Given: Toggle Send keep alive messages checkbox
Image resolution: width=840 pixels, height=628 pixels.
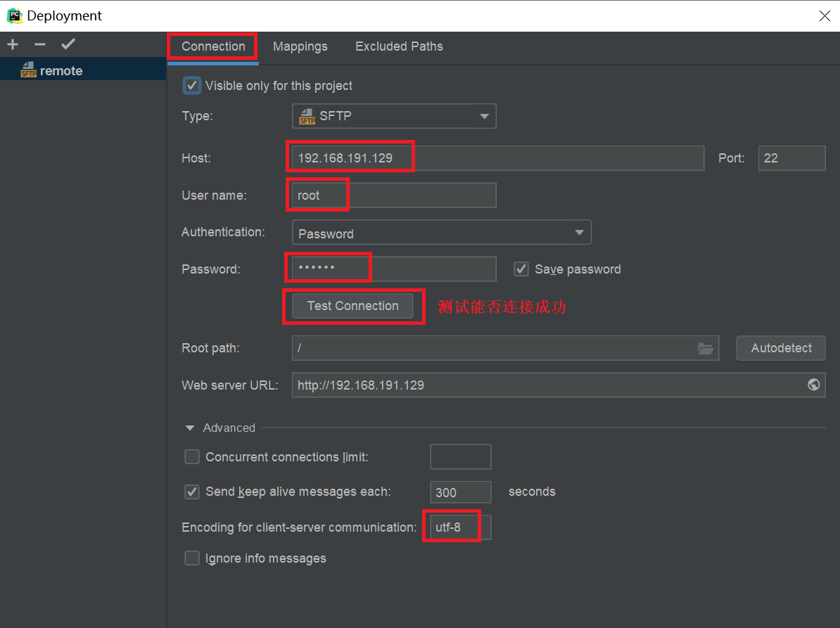Looking at the screenshot, I should click(x=192, y=492).
